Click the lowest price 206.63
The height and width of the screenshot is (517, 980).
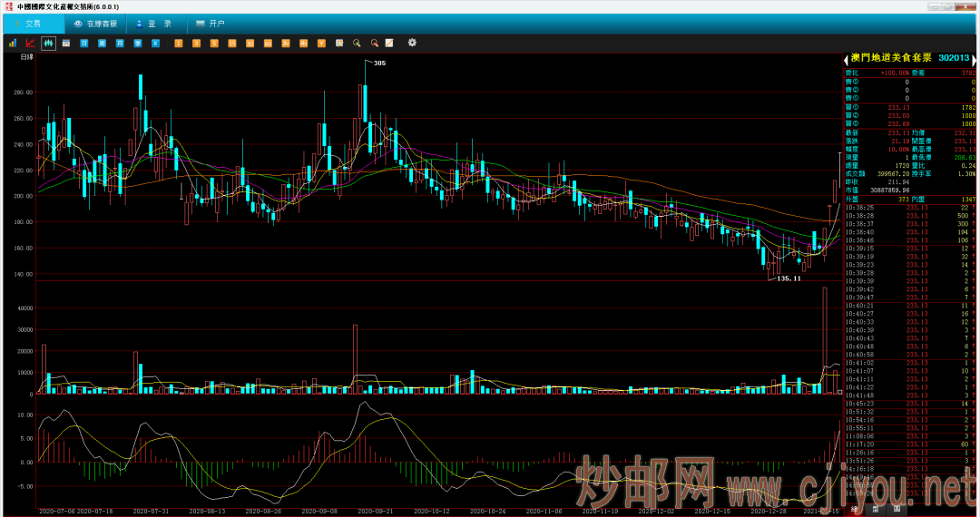965,157
